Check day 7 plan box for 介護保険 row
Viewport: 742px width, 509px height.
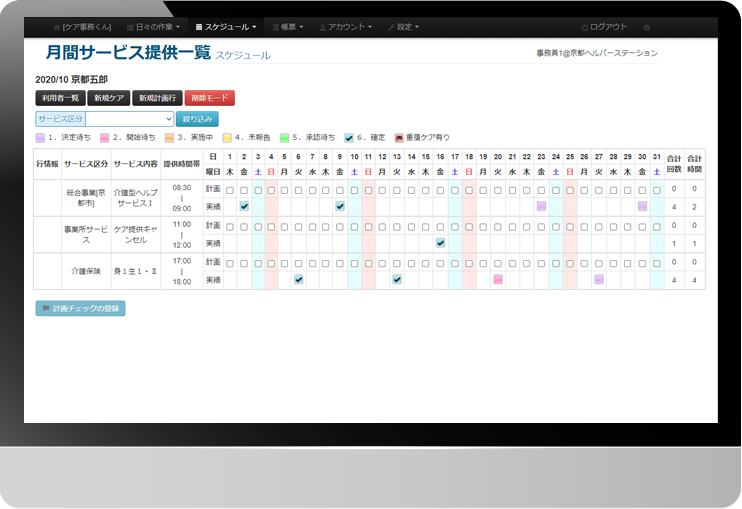pos(312,263)
